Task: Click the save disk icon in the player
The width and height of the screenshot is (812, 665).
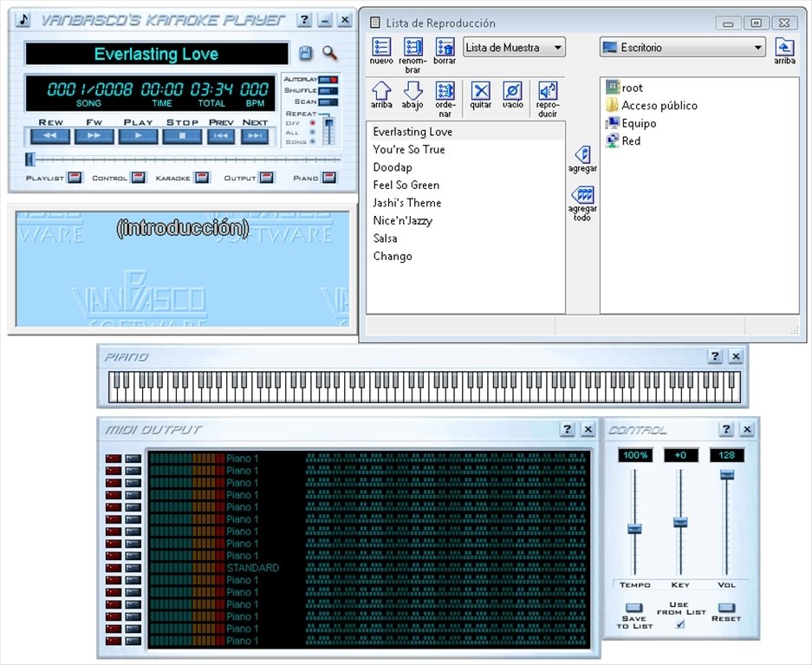Action: point(306,53)
